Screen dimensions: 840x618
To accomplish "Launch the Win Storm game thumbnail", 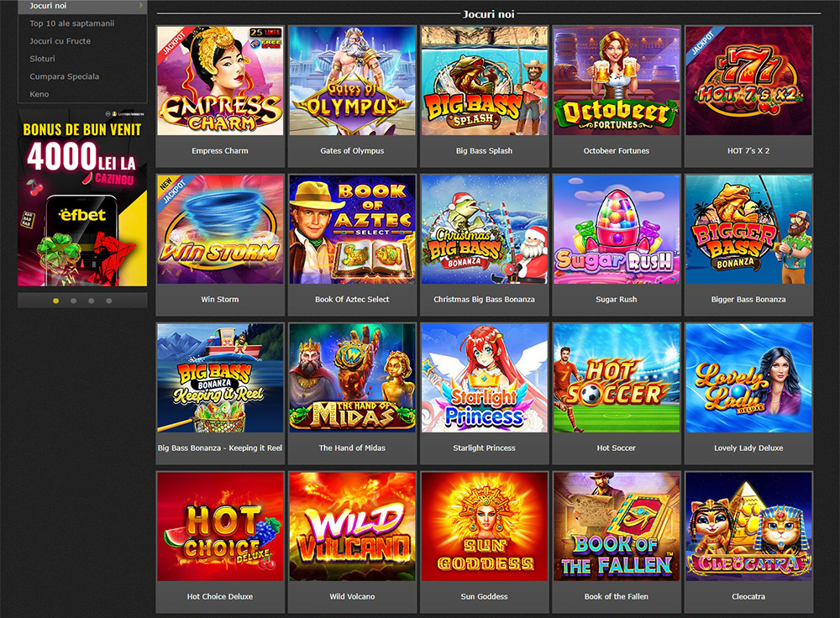I will click(220, 229).
